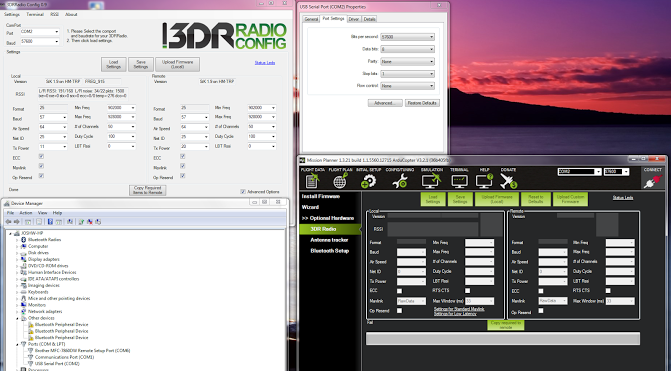Toggle Remote Op Resend checkbox in 3DRRadio Config
671x371 pixels.
point(182,176)
